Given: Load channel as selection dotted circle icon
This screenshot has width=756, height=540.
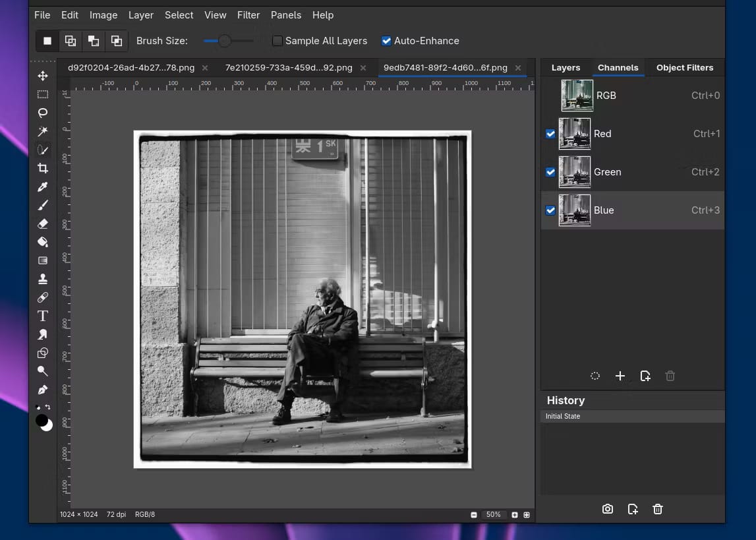Looking at the screenshot, I should tap(595, 376).
